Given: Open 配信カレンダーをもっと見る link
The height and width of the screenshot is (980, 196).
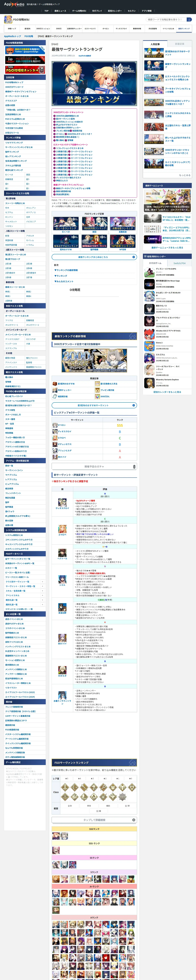Looking at the screenshot, I should click(x=167, y=392).
